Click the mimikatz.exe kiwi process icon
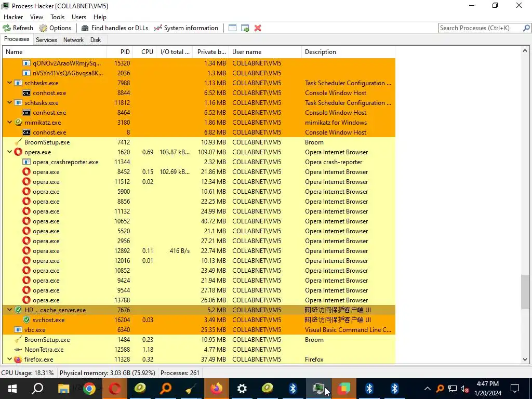 (x=18, y=122)
